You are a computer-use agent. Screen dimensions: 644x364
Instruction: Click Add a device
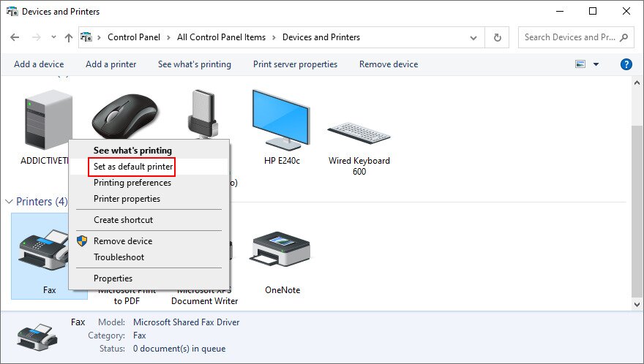pos(39,64)
